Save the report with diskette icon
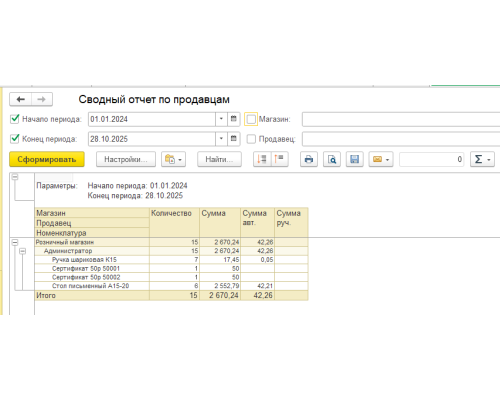 coord(355,159)
